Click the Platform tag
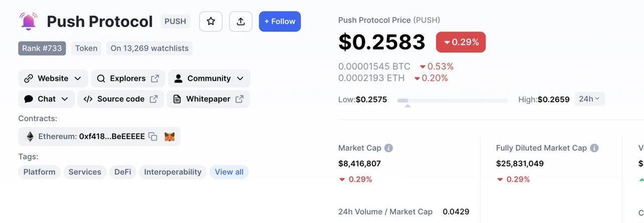 click(40, 172)
